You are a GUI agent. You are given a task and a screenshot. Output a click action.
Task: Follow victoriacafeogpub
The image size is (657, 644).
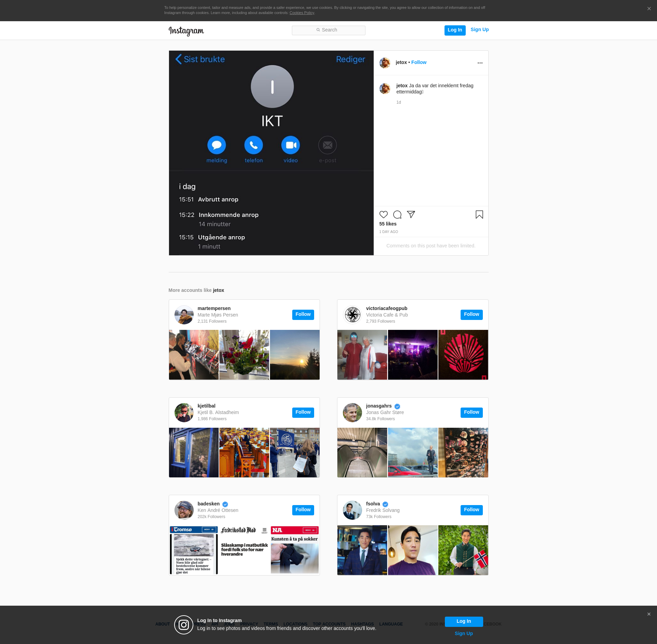click(471, 314)
